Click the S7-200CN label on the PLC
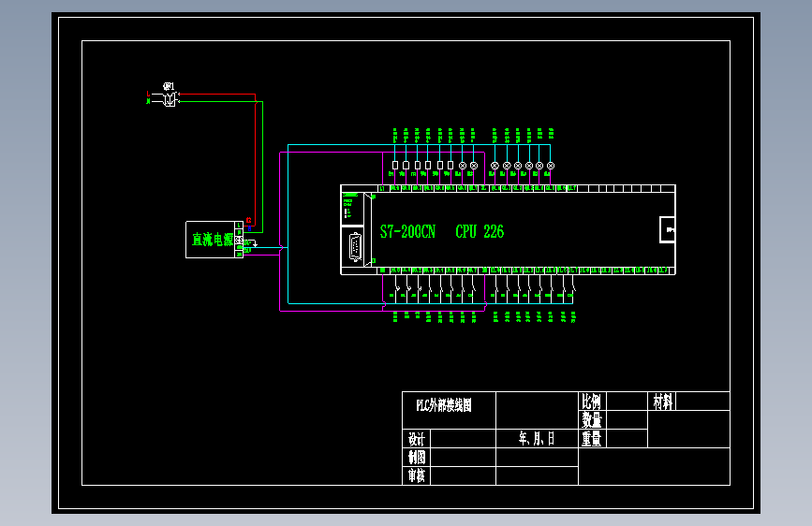 point(408,232)
